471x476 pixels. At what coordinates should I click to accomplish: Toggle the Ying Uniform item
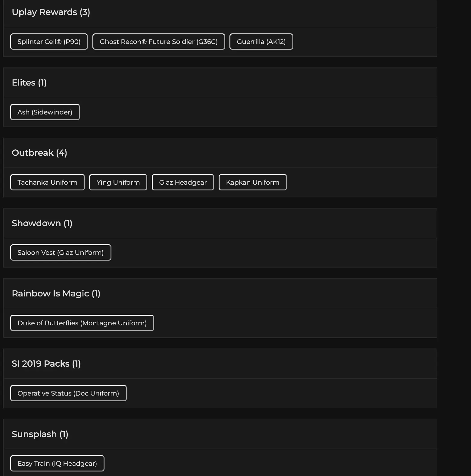click(118, 182)
